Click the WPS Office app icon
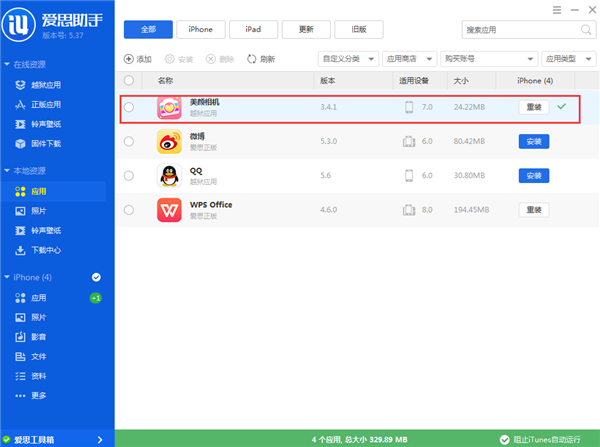600x447 pixels. (169, 210)
